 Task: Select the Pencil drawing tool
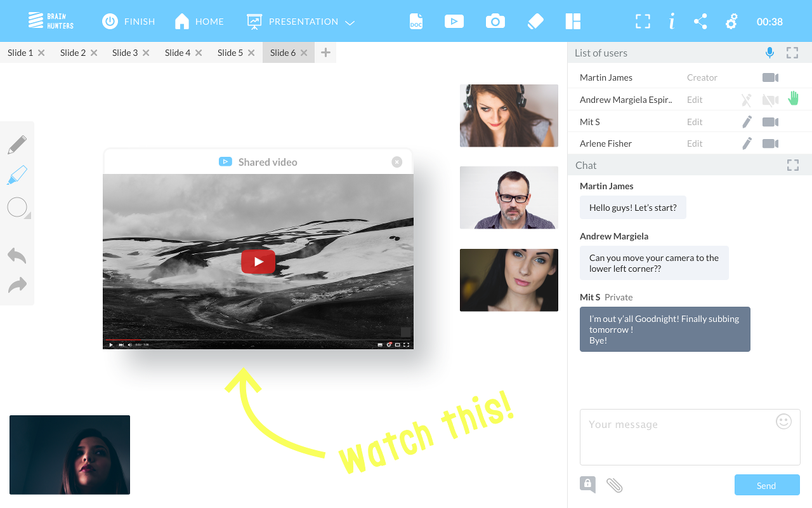[17, 144]
